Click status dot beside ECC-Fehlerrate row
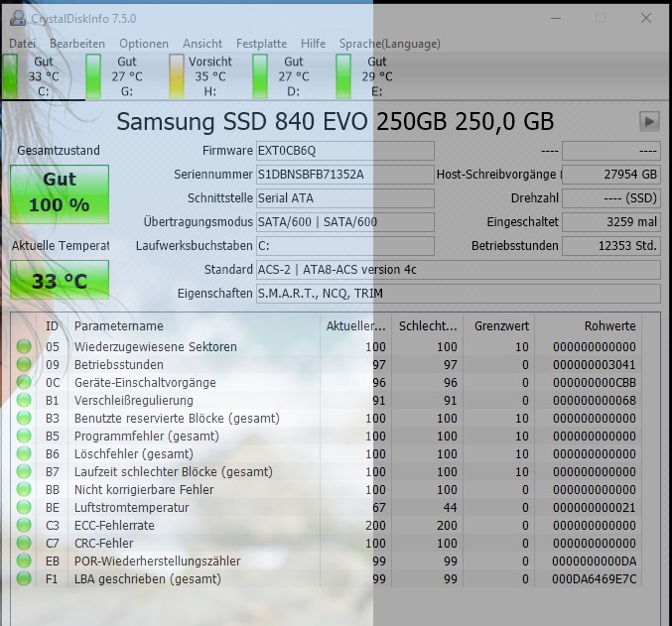Screen dimensions: 672x626 click(x=24, y=526)
